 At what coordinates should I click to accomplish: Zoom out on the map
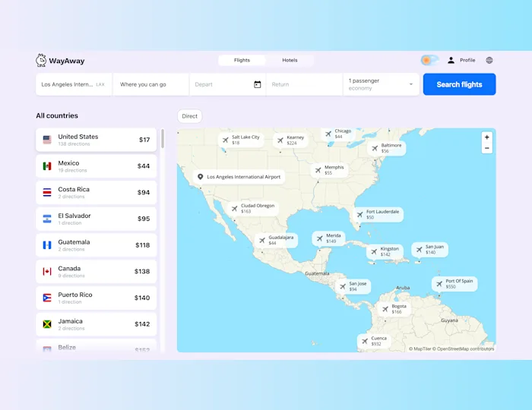coord(487,148)
